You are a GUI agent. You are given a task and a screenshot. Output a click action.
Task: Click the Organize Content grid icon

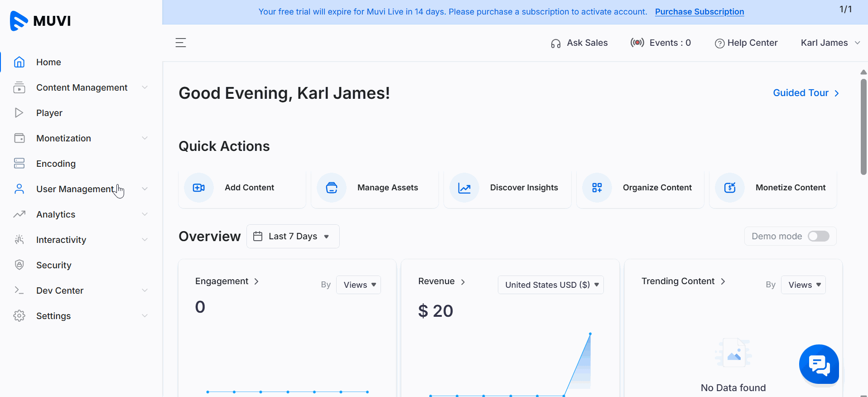click(597, 188)
